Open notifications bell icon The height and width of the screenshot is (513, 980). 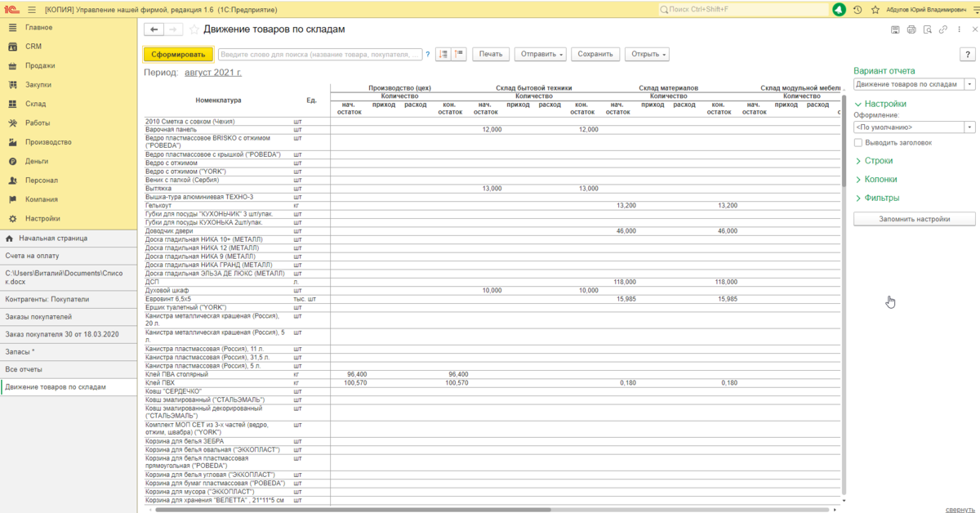point(840,9)
